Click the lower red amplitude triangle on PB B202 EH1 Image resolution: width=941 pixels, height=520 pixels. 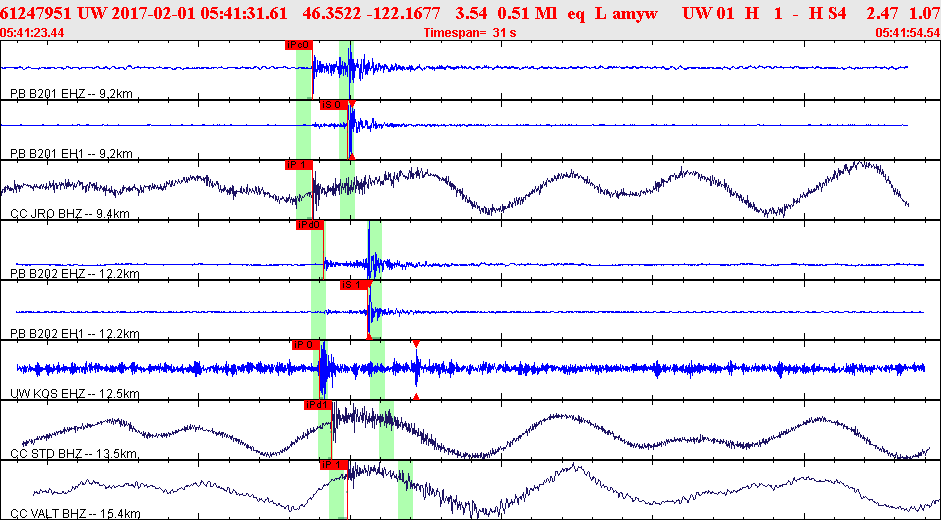(x=369, y=336)
